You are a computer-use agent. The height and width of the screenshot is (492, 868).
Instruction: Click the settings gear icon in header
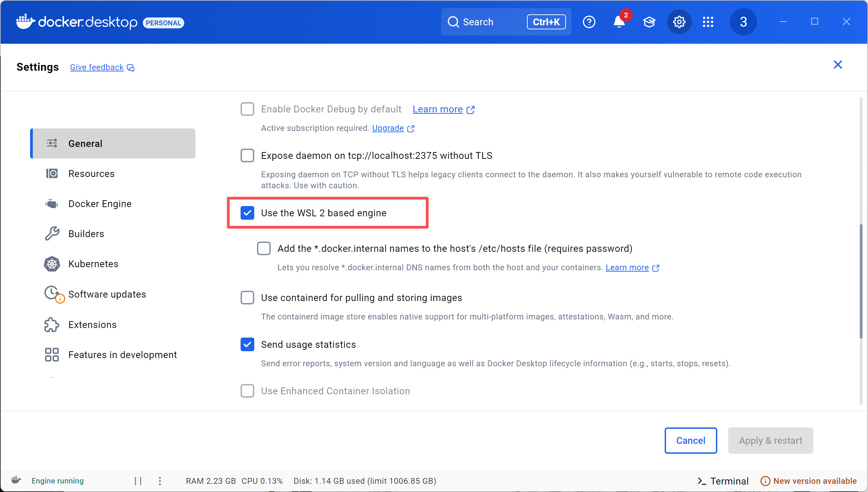679,22
